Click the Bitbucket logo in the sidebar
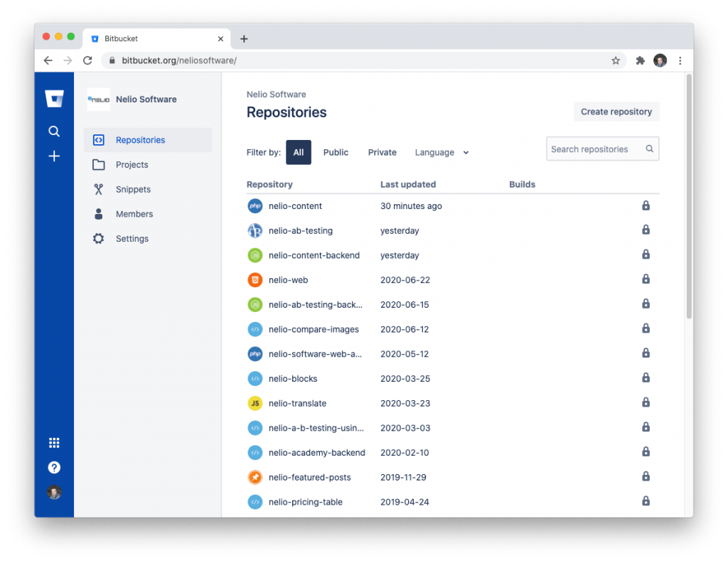The width and height of the screenshot is (728, 563). coord(54,98)
